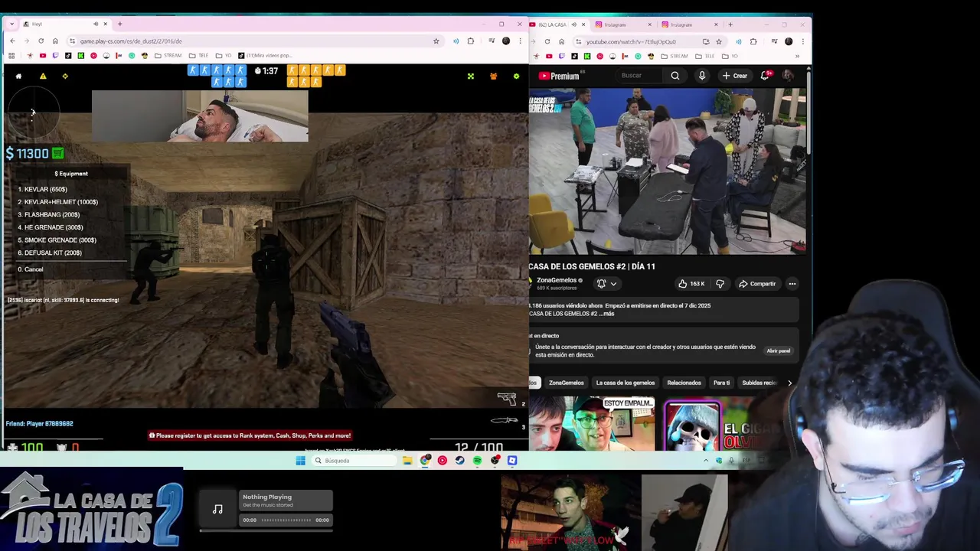Screen dimensions: 980x551
Task: Click Compartir share button
Action: coord(757,284)
